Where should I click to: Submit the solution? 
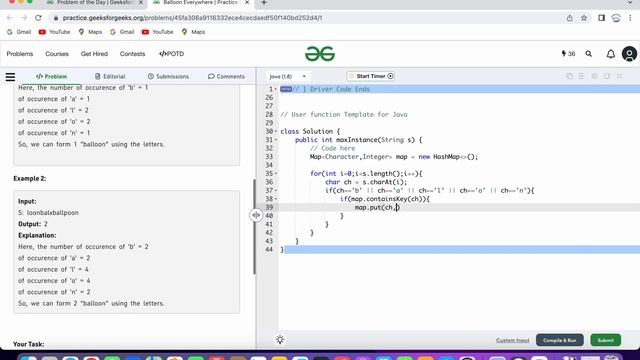(605, 340)
